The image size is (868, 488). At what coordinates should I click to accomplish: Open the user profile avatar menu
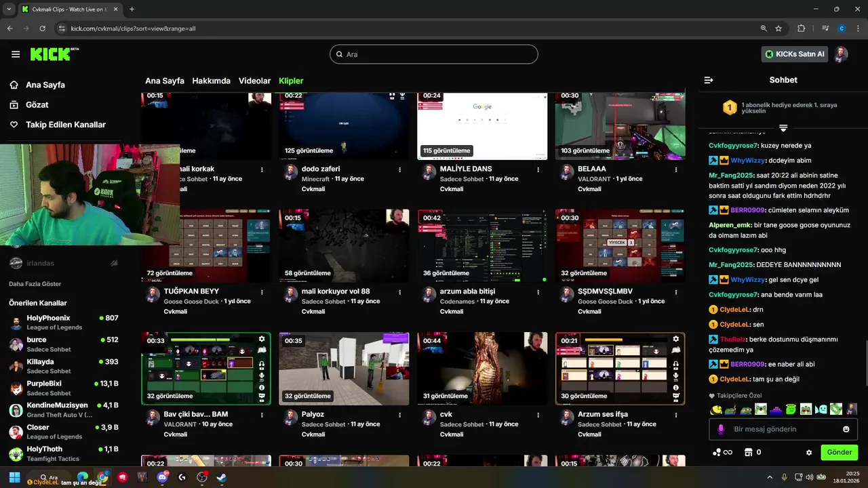[841, 54]
